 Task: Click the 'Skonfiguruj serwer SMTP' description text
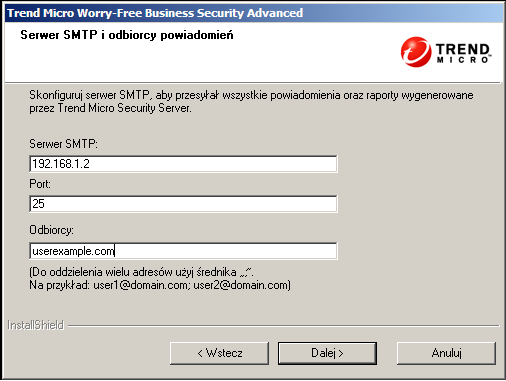click(251, 101)
